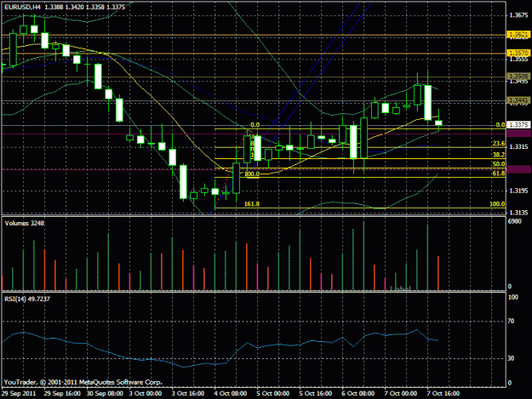Click the RSI scale 70 level label
Viewport: 532px width, 399px height.
[x=511, y=321]
